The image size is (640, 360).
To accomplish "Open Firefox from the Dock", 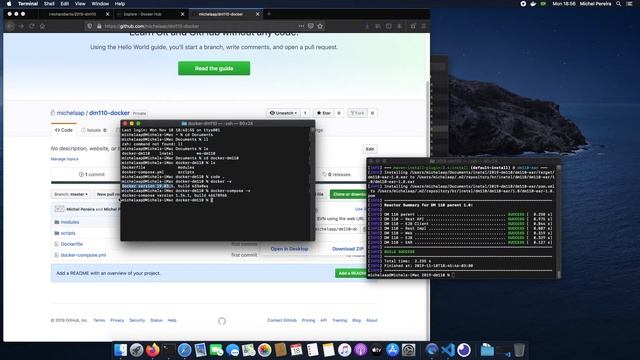I will point(153,350).
